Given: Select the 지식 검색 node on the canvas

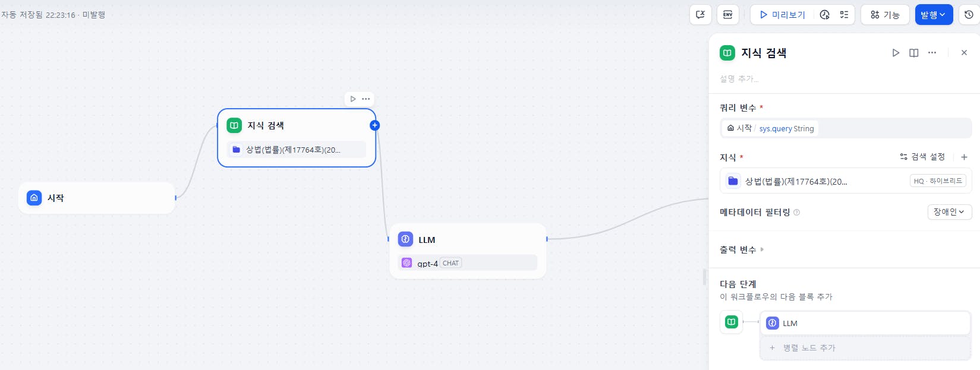Looking at the screenshot, I should 297,138.
